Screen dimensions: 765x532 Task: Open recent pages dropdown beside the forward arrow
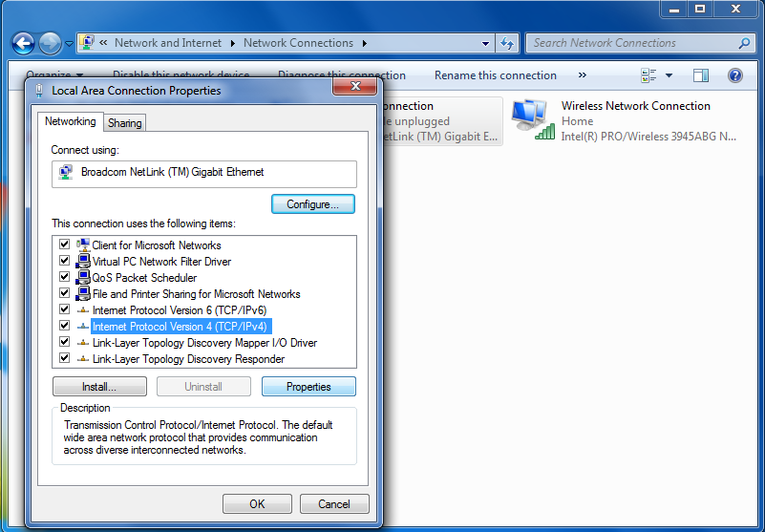[69, 44]
